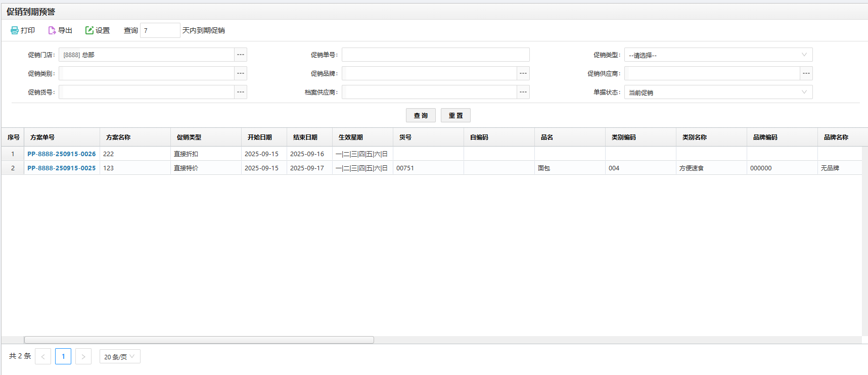Screen dimensions: 868x375
Task: Click the 重置 reset button
Action: tap(455, 115)
